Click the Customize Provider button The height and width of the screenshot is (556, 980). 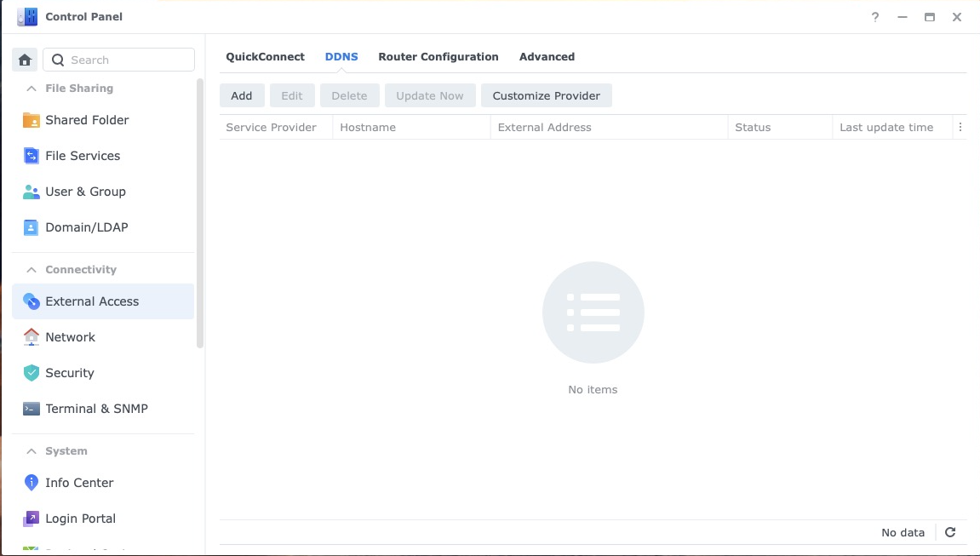tap(547, 95)
